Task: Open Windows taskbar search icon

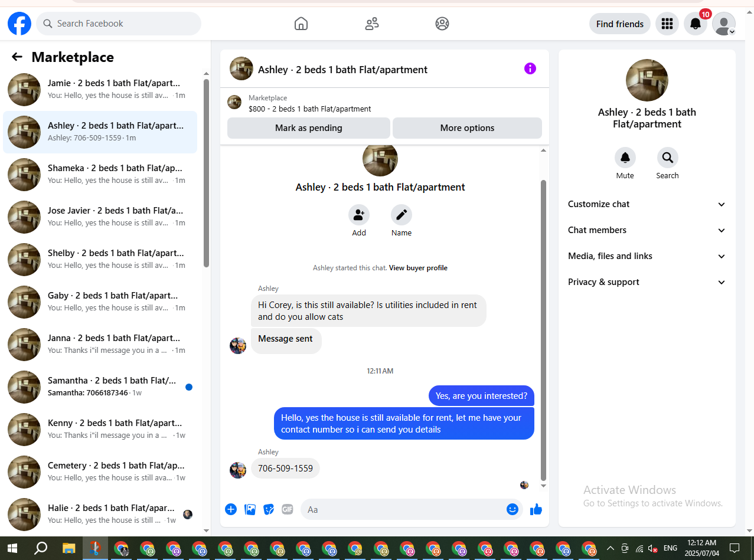Action: (40, 548)
